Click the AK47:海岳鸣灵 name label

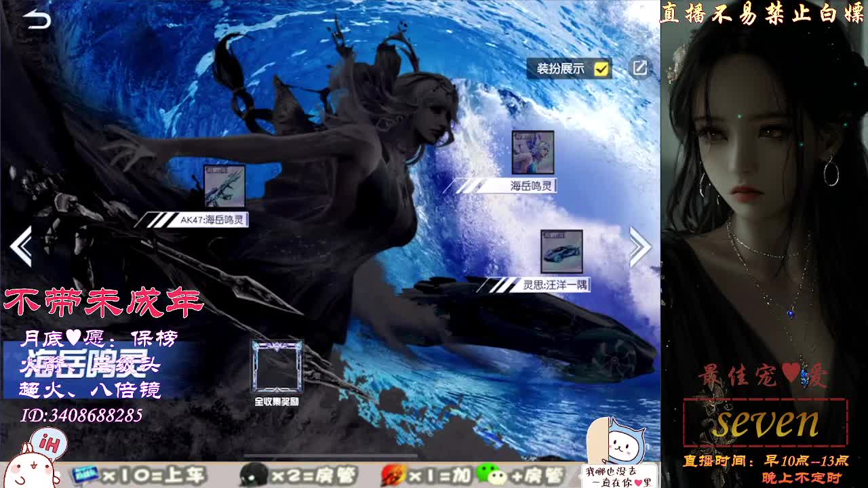212,220
